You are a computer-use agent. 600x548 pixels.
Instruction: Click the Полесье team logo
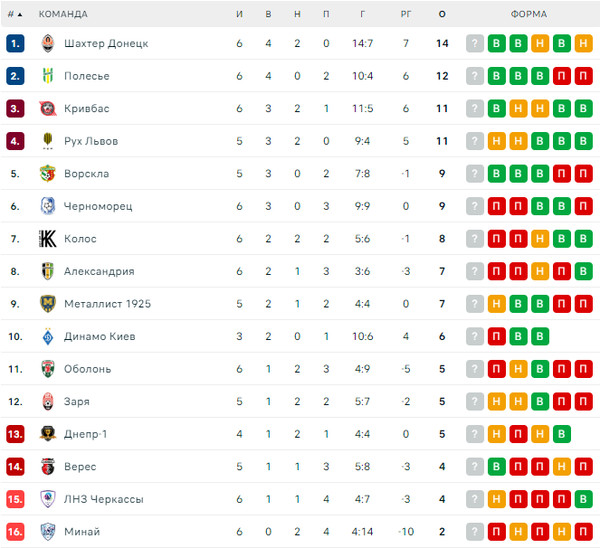pos(48,76)
